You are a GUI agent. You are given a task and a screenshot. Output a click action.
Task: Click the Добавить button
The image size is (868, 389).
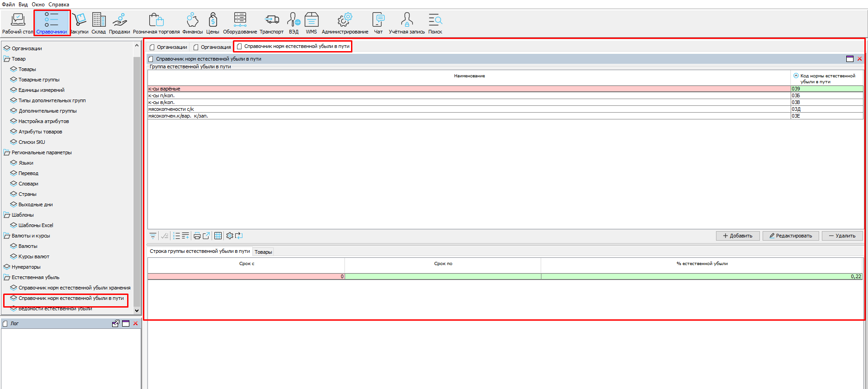pos(737,236)
